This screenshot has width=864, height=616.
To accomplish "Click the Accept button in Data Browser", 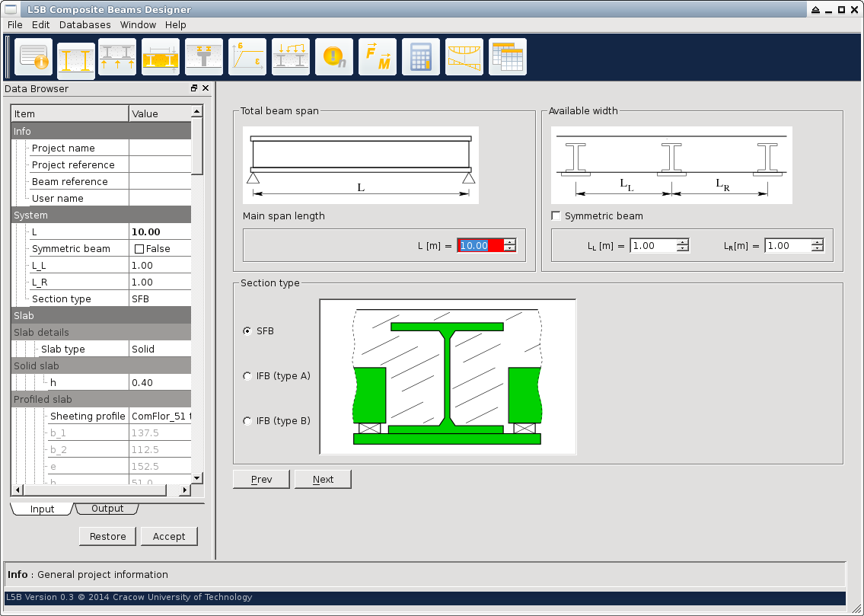I will pyautogui.click(x=169, y=537).
